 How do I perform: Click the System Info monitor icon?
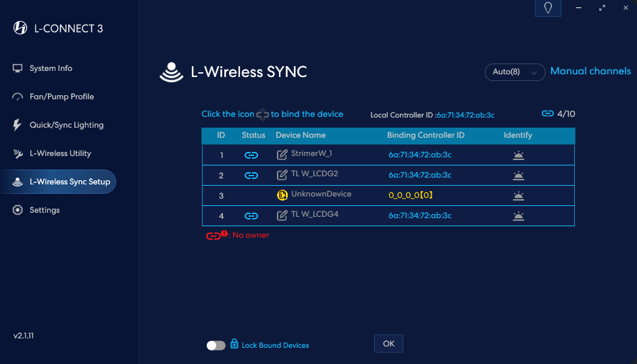coord(18,68)
